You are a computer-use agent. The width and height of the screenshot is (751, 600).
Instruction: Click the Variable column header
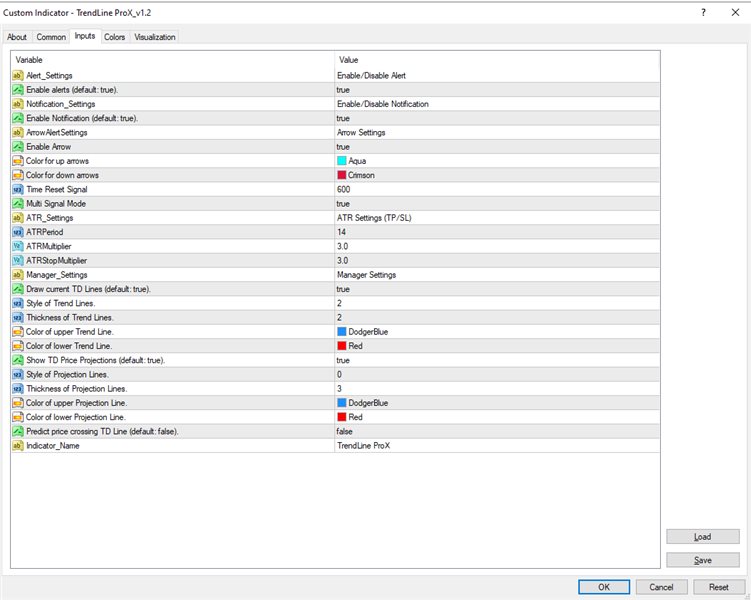coord(29,60)
